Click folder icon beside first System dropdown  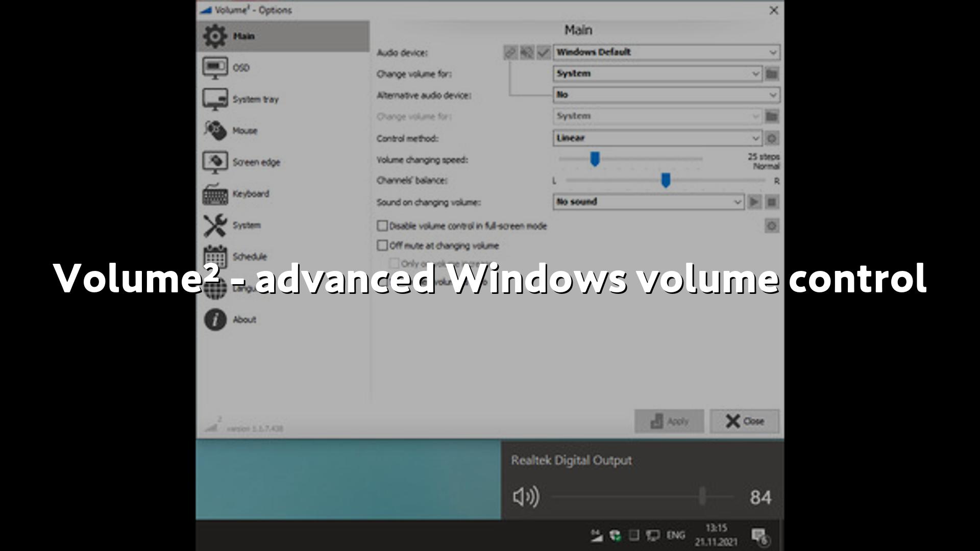(x=772, y=74)
